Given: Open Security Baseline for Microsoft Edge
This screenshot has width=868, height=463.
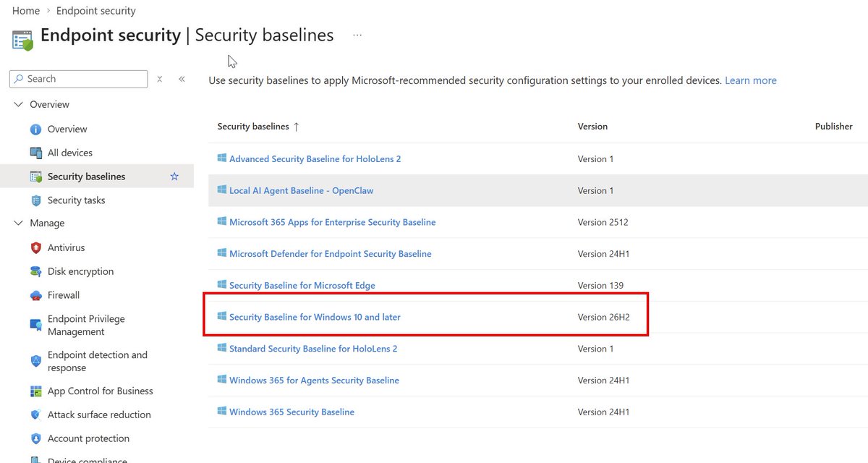Looking at the screenshot, I should 302,285.
